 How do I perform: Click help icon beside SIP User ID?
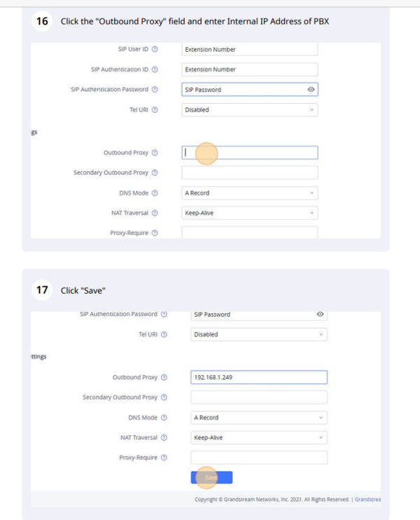[155, 49]
